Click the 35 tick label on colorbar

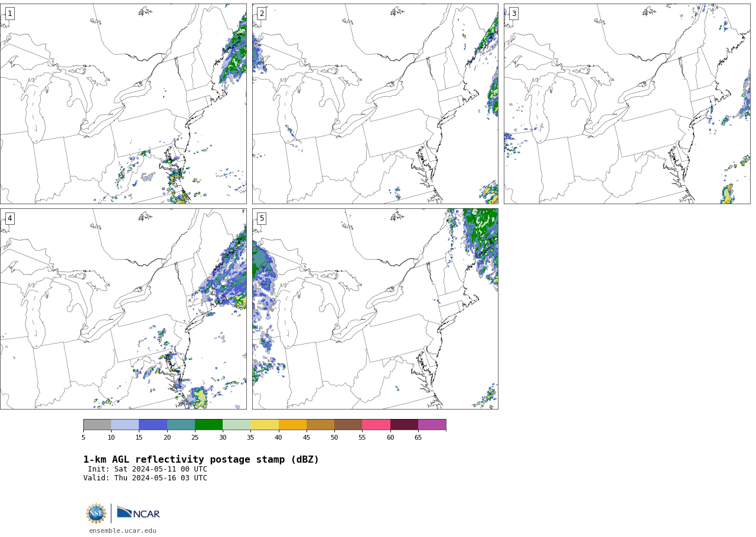click(x=250, y=437)
